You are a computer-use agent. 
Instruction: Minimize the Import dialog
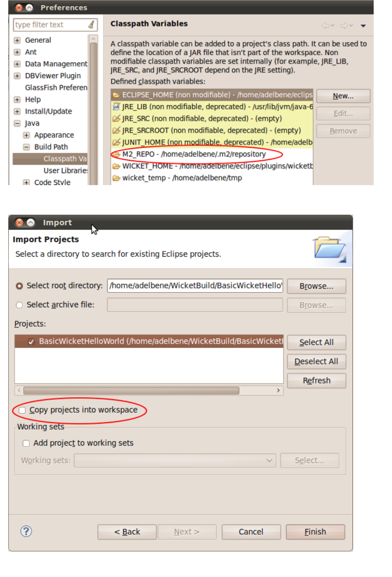pyautogui.click(x=31, y=223)
